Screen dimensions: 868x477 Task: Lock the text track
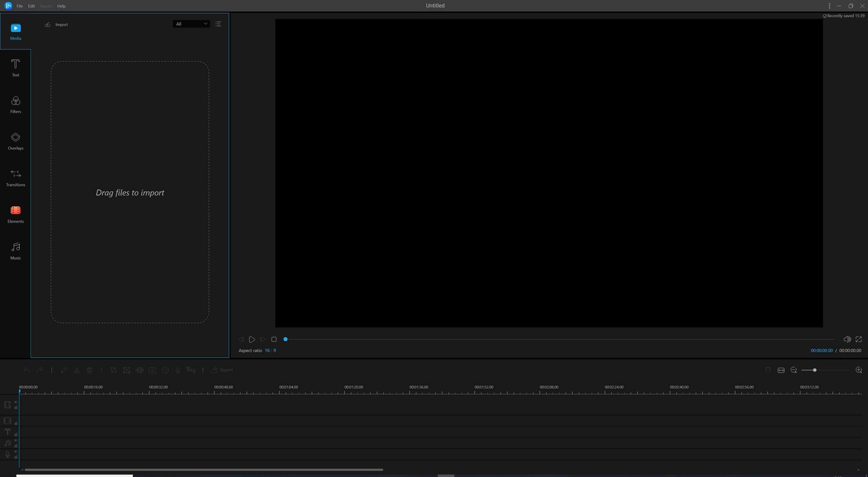coord(16,434)
